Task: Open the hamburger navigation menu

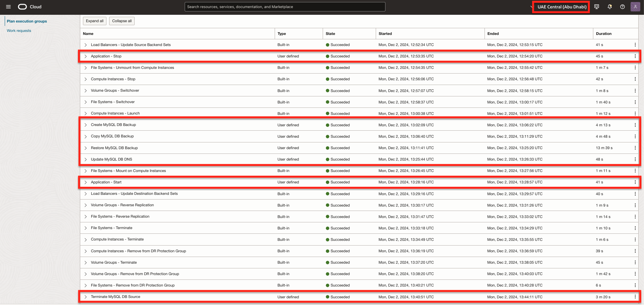Action: click(8, 7)
